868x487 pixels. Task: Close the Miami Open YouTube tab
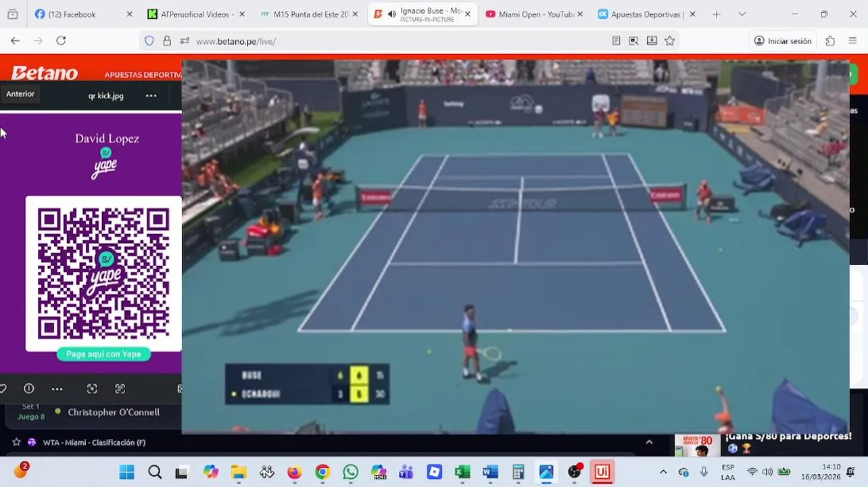(579, 14)
